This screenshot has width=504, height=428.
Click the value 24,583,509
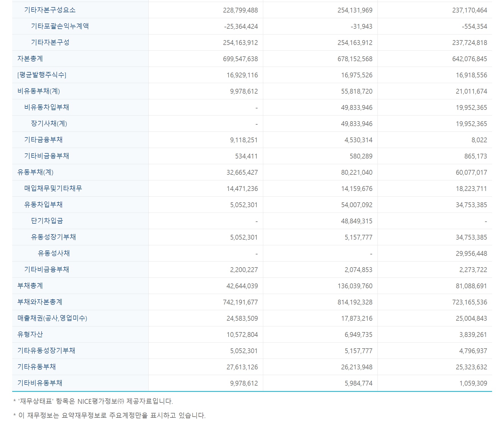point(242,318)
